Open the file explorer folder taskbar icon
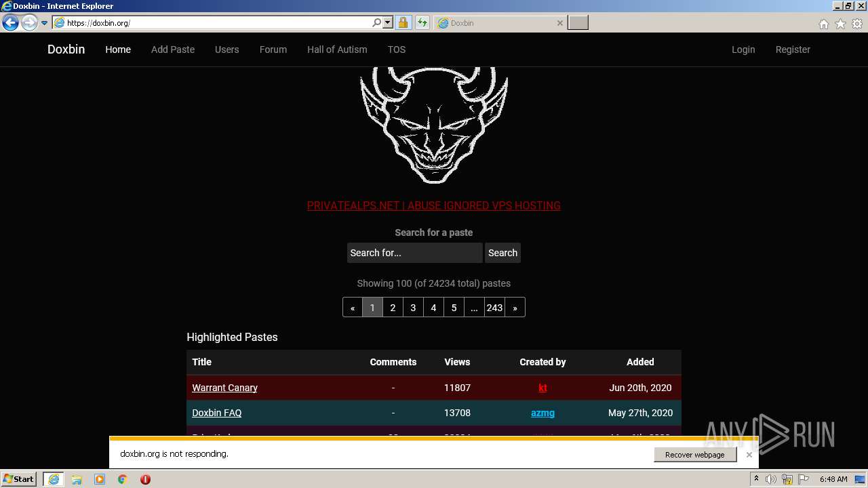This screenshot has height=488, width=868. coord(77,479)
